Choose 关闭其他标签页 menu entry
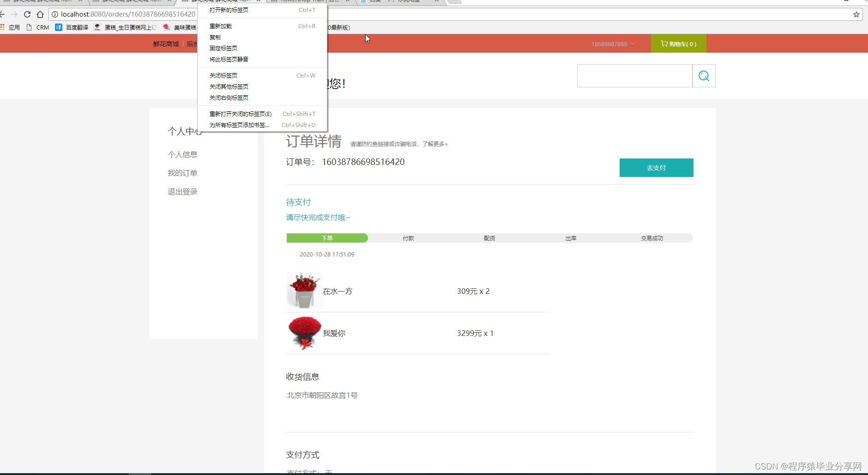 point(262,86)
